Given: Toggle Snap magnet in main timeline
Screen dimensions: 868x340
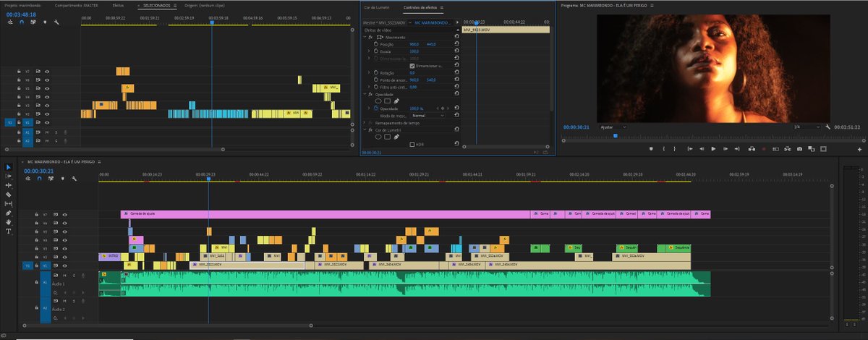Looking at the screenshot, I should click(39, 179).
